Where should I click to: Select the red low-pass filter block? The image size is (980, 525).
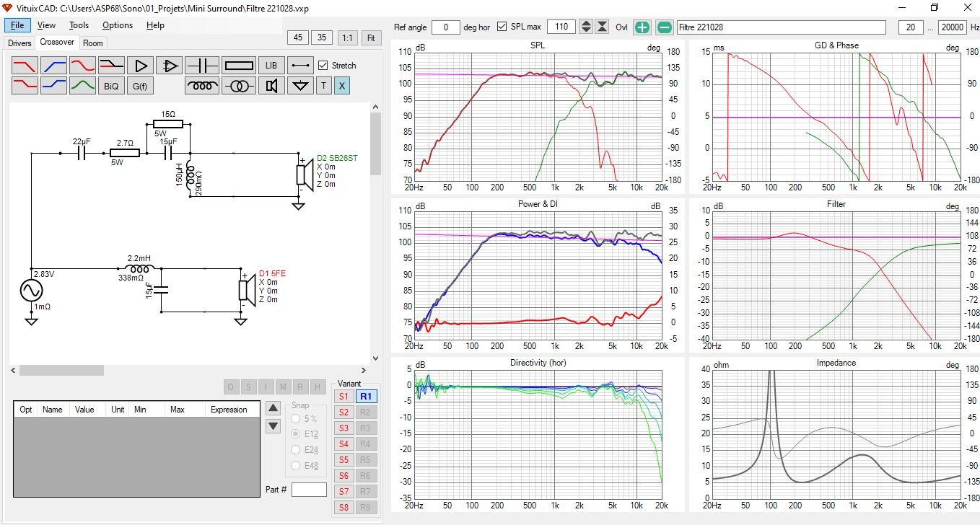[x=25, y=66]
